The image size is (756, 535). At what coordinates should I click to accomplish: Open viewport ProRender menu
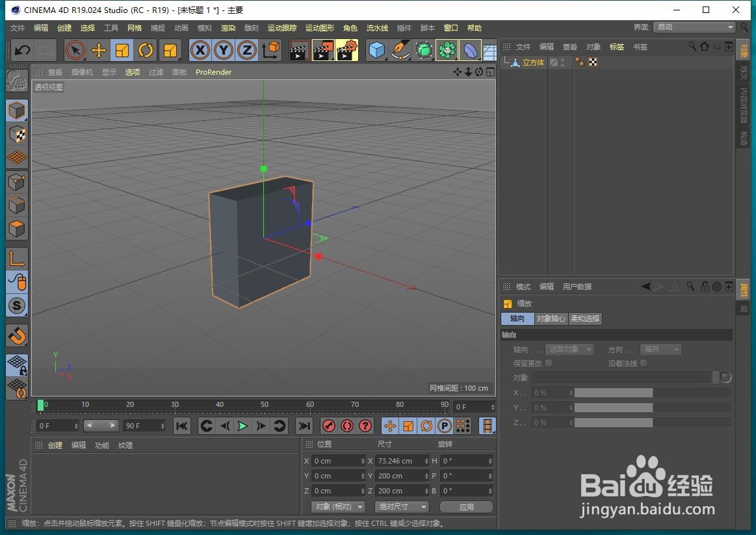[214, 72]
